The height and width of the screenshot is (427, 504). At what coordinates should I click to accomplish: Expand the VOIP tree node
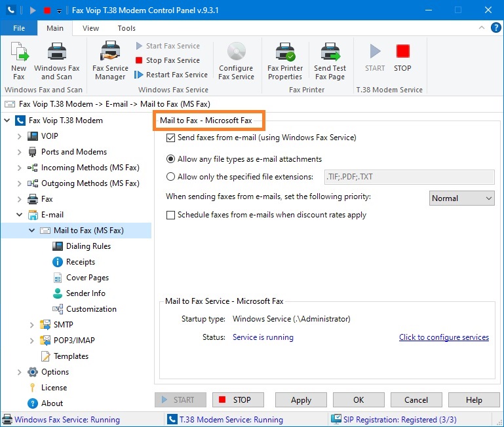coord(19,136)
